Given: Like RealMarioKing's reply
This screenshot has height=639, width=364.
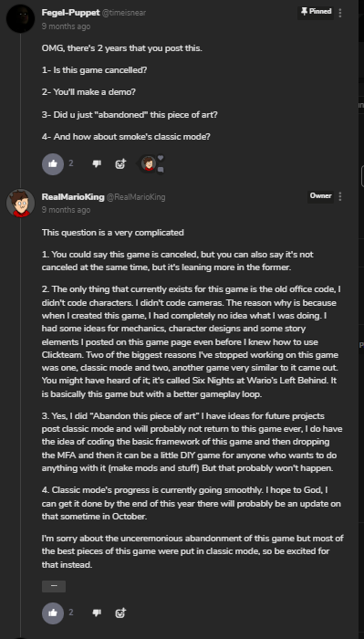Looking at the screenshot, I should point(53,613).
